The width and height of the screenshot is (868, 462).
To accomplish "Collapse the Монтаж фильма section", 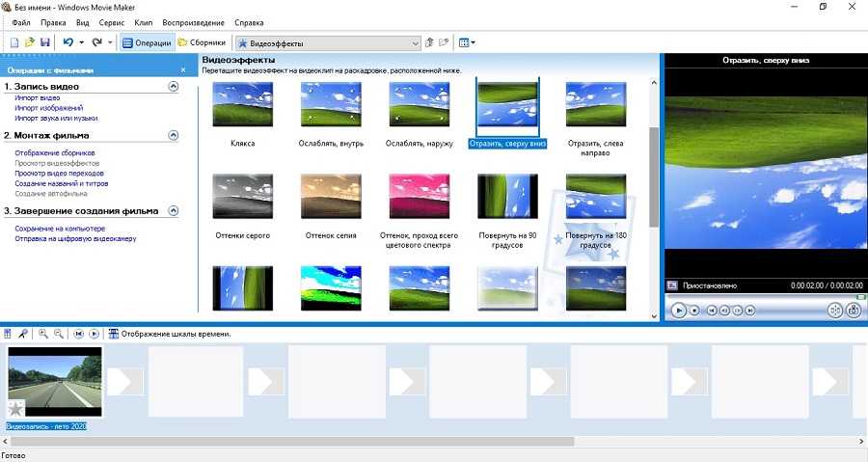I will (174, 136).
